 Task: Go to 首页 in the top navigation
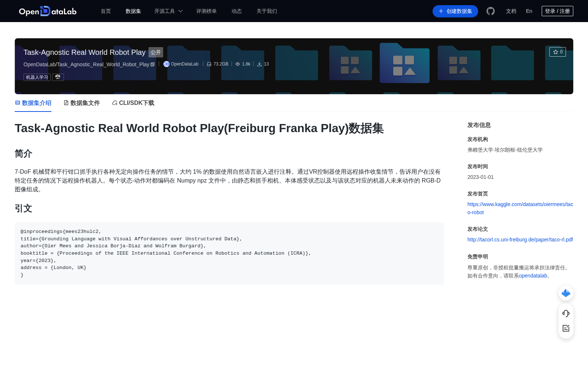(106, 11)
